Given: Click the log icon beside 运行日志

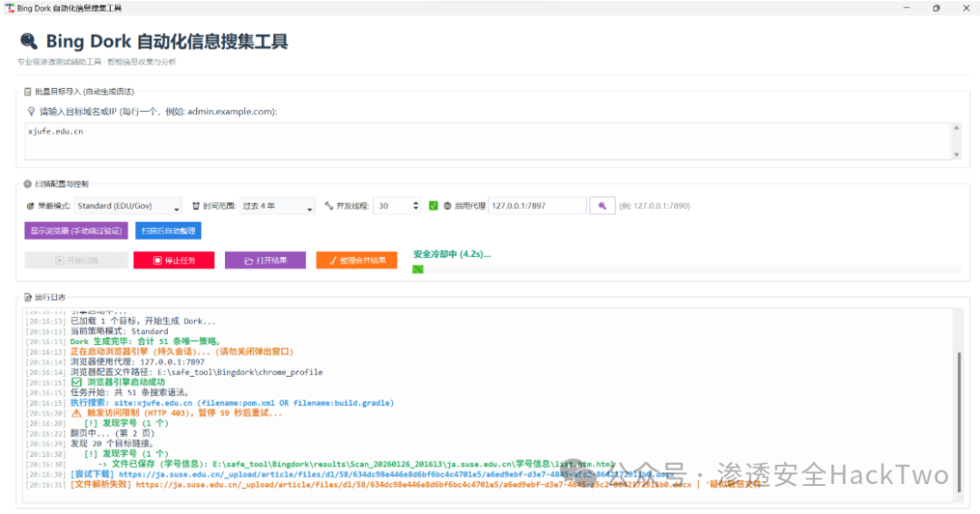Looking at the screenshot, I should click(27, 297).
